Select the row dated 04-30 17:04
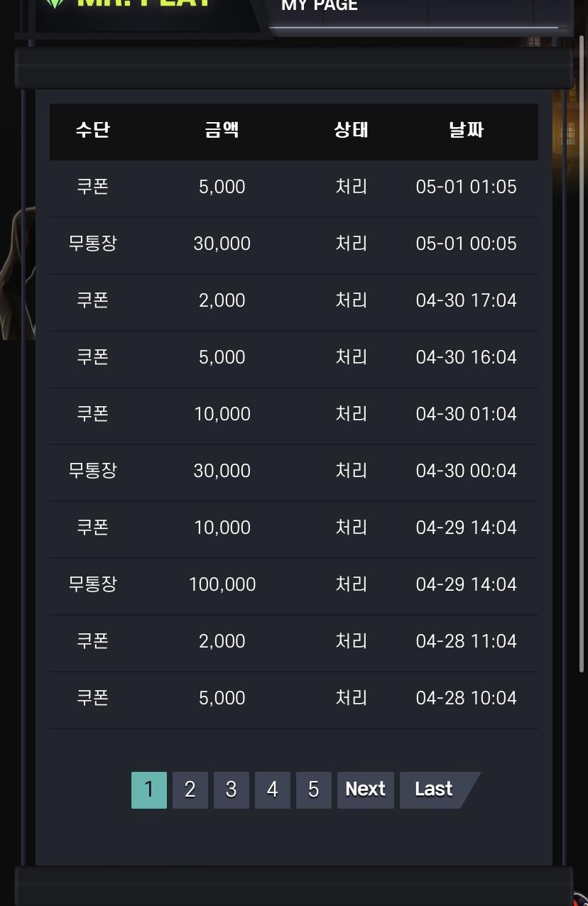588x906 pixels. point(294,301)
